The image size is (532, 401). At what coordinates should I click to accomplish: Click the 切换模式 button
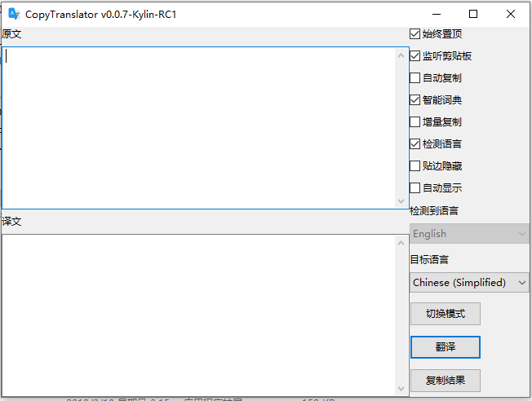(446, 314)
